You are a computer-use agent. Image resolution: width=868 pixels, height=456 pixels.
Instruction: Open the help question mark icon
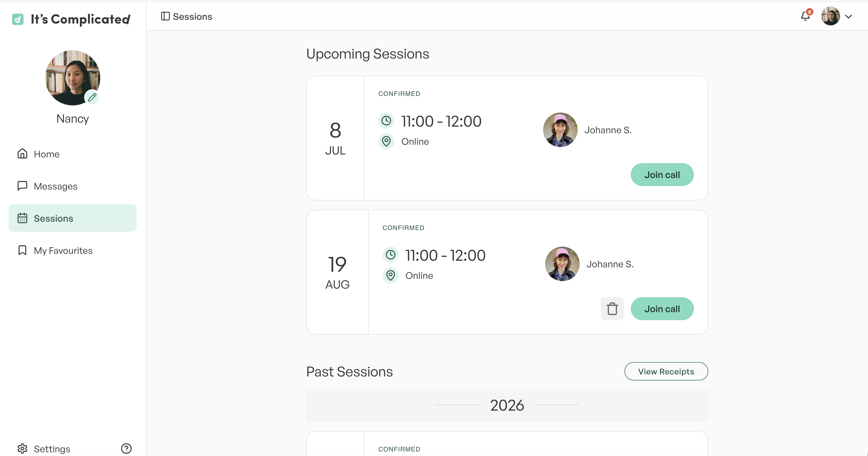(126, 449)
